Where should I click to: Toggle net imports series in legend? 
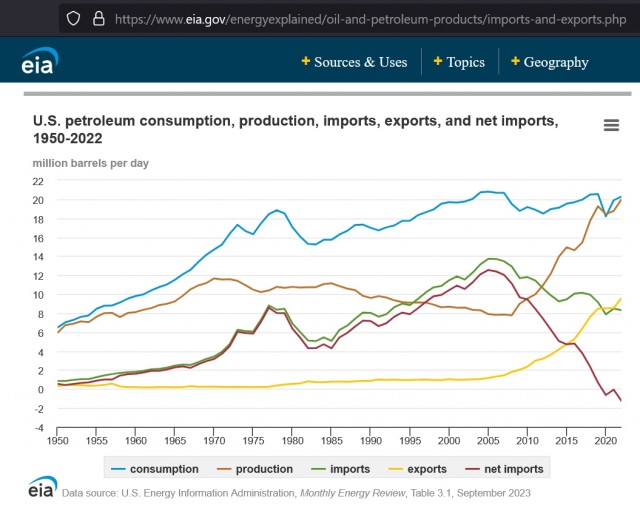[x=504, y=469]
